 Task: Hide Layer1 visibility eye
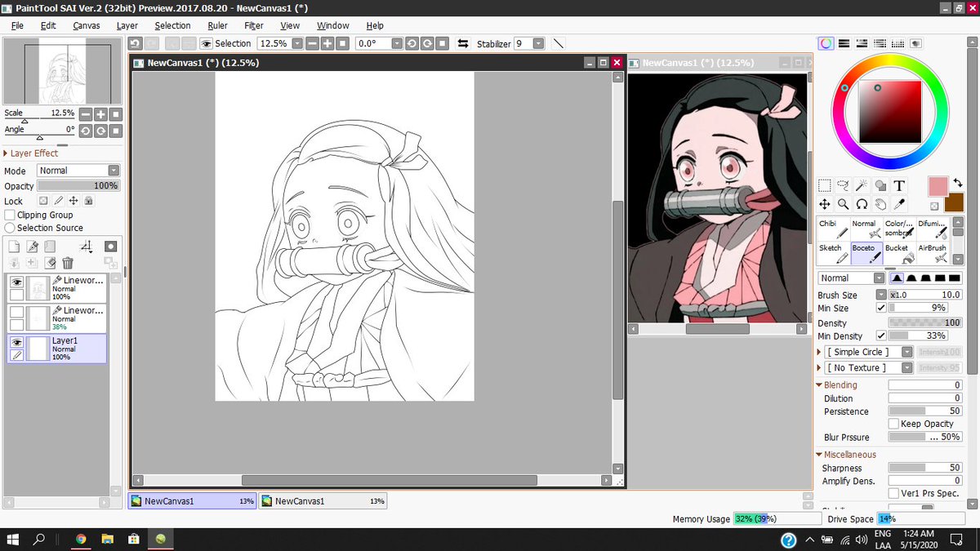pyautogui.click(x=16, y=342)
